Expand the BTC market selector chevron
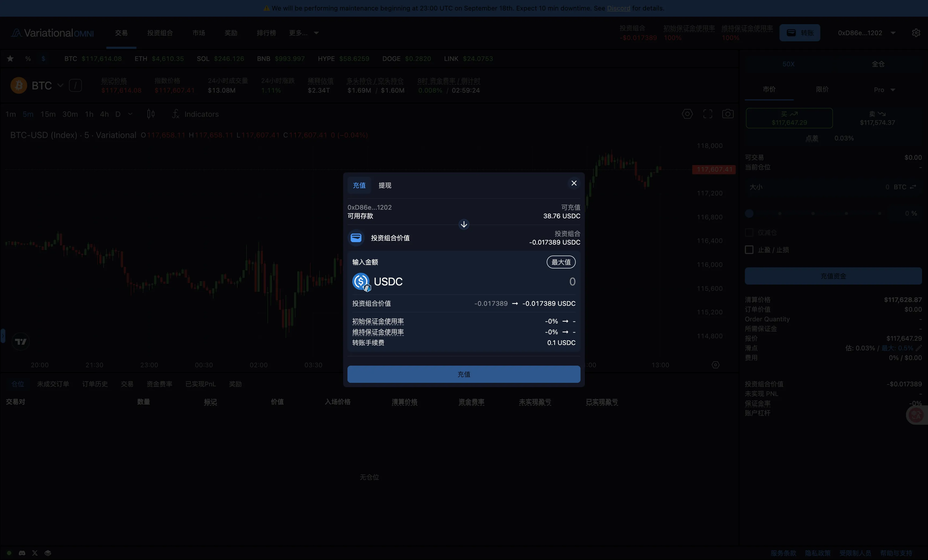Viewport: 928px width, 560px height. point(60,85)
